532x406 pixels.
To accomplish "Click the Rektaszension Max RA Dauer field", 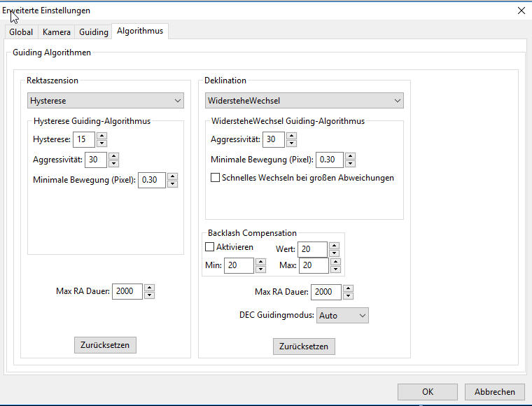I will (127, 291).
